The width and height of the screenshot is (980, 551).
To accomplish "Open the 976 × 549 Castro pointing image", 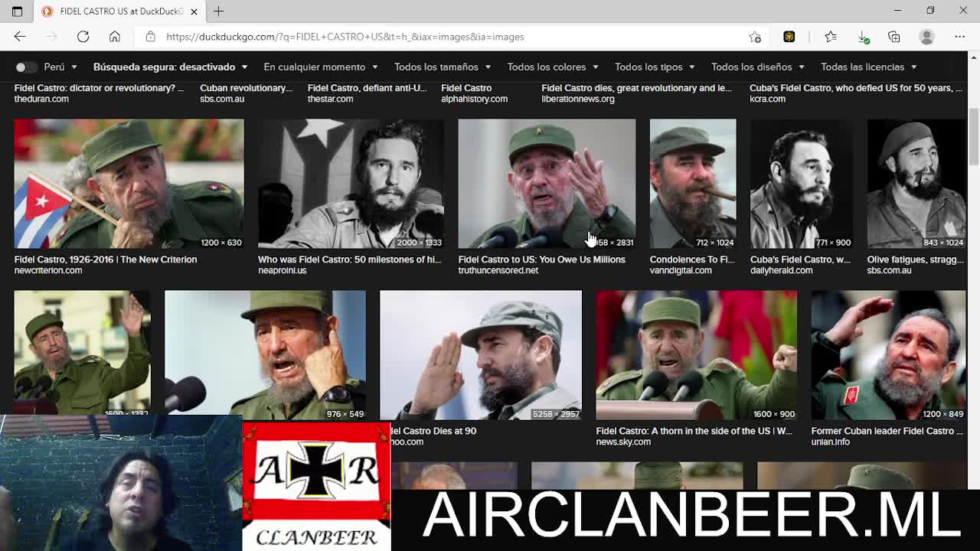I will click(x=265, y=355).
